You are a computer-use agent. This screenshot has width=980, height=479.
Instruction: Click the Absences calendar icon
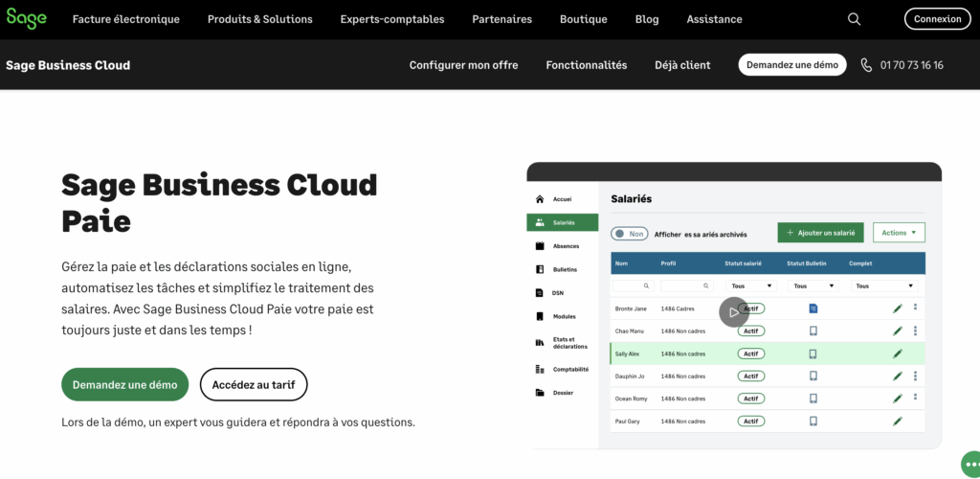(x=540, y=246)
